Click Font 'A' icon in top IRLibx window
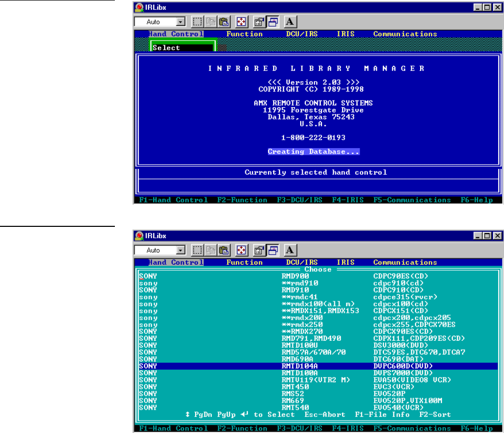Image resolution: width=504 pixels, height=433 pixels. [x=290, y=22]
